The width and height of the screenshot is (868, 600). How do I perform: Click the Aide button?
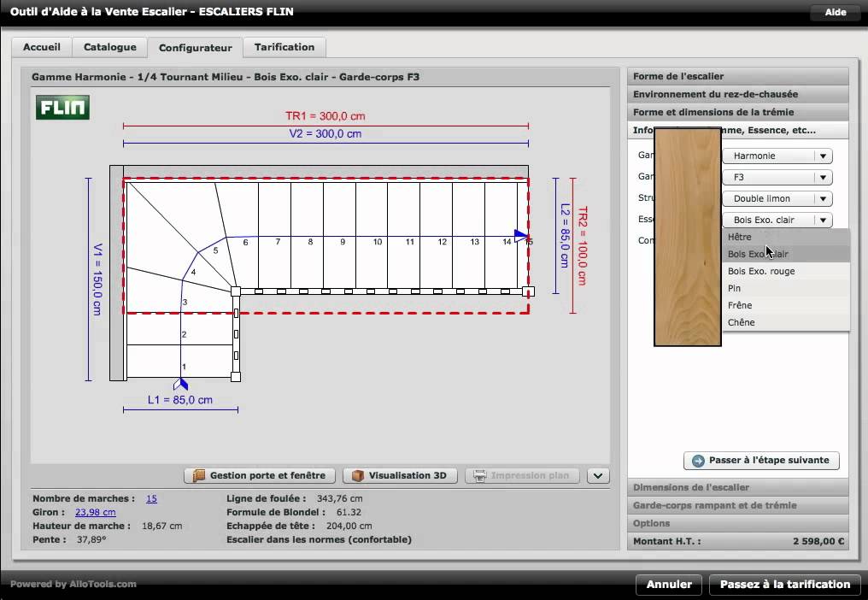tap(836, 12)
